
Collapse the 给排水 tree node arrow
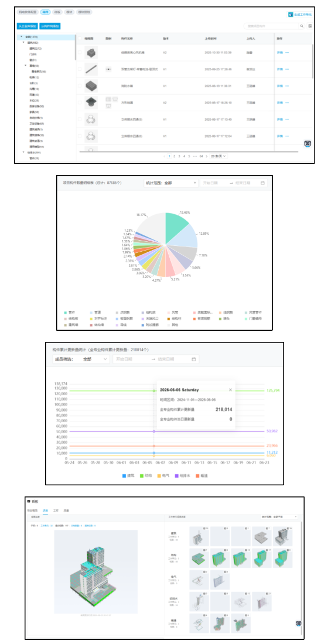point(23,152)
